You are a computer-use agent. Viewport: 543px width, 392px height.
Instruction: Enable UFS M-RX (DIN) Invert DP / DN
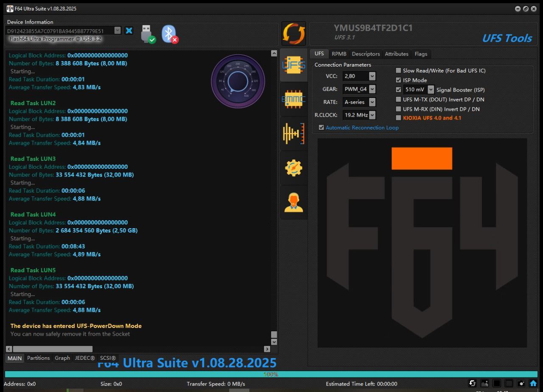tap(398, 109)
